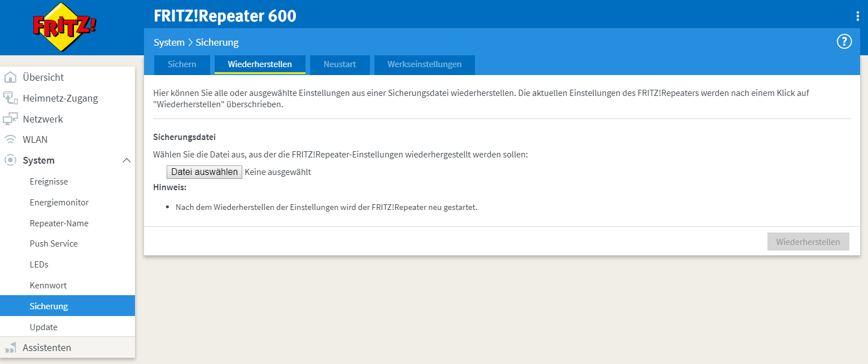The height and width of the screenshot is (364, 868).
Task: Click the Assistenten icon
Action: [10, 348]
